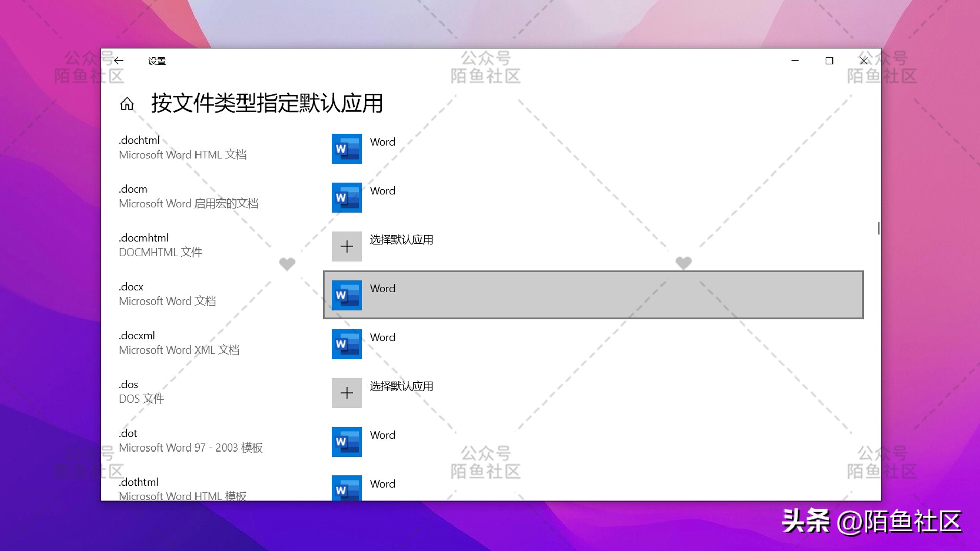Choose a default app for .dos files
980x551 pixels.
(x=401, y=386)
